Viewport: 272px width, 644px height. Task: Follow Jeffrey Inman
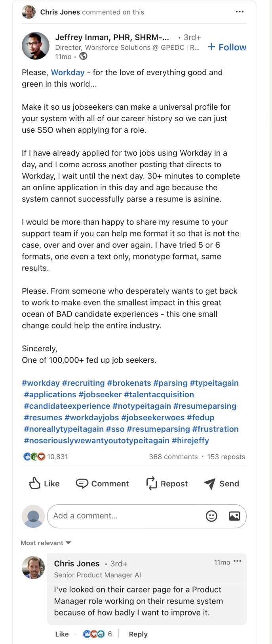pyautogui.click(x=227, y=47)
